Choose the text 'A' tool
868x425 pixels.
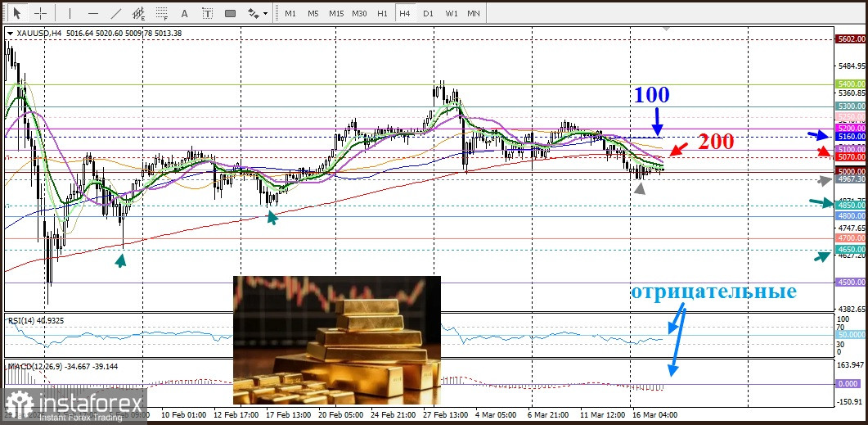point(184,13)
